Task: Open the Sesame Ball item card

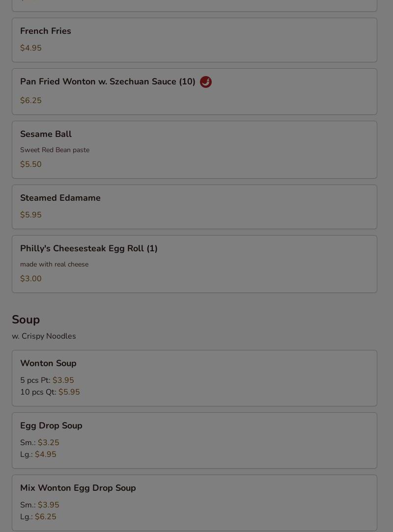Action: (195, 150)
